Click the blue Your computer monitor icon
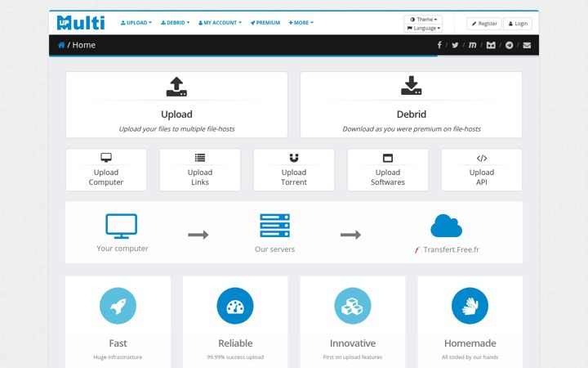Screen dimensions: 588x368 pyautogui.click(x=122, y=226)
